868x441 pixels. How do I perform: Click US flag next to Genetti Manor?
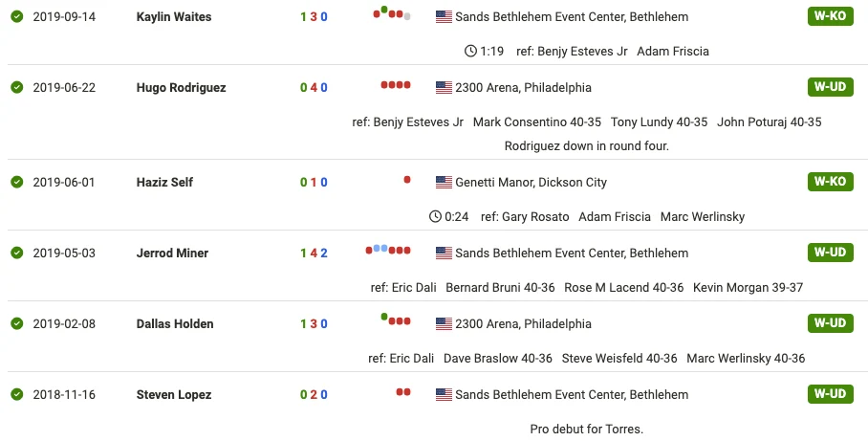click(444, 183)
